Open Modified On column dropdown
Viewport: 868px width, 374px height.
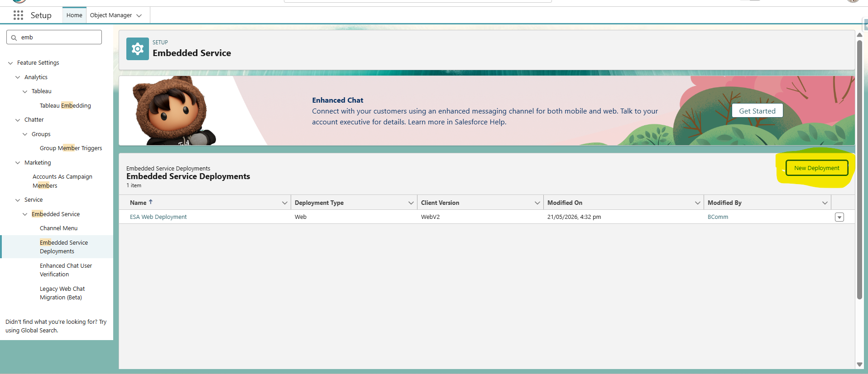pos(698,203)
